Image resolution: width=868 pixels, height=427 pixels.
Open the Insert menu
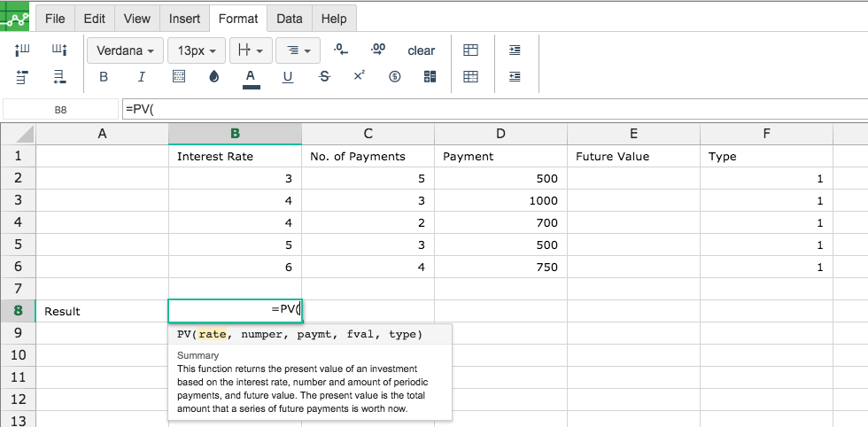point(183,19)
